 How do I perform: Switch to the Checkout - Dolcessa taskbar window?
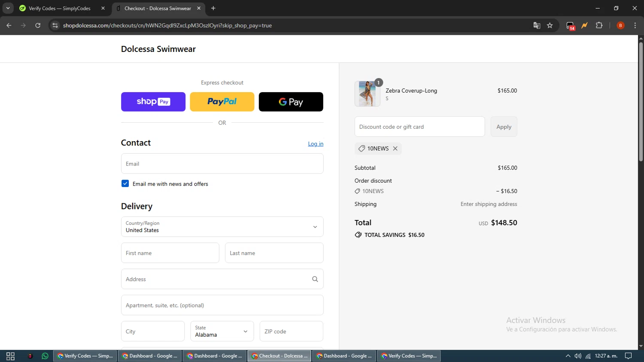tap(279, 356)
